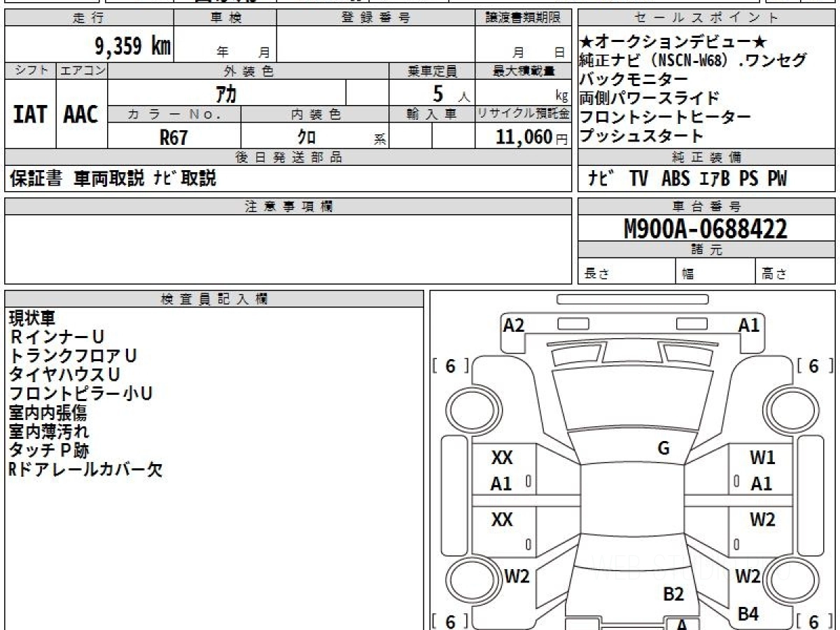This screenshot has height=630, width=840.
Task: Select the color code R67
Action: 174,137
